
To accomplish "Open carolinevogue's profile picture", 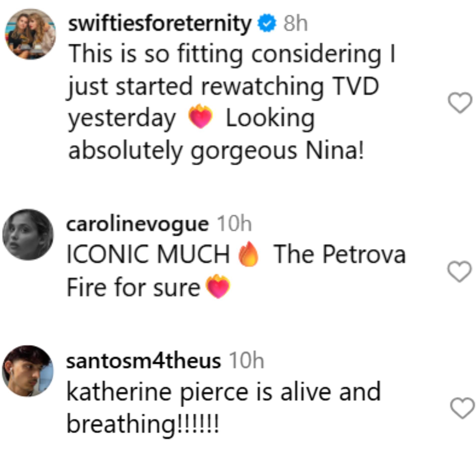I will (28, 234).
